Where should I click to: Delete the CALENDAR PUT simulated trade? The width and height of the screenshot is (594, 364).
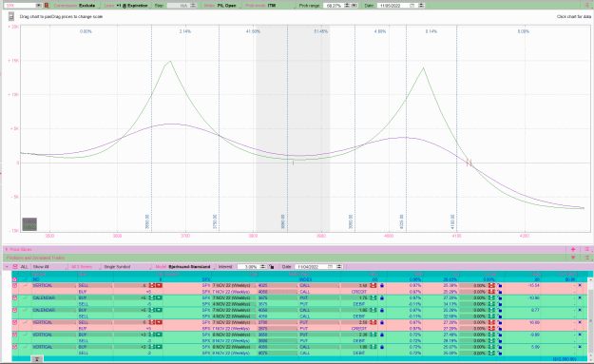pyautogui.click(x=580, y=297)
